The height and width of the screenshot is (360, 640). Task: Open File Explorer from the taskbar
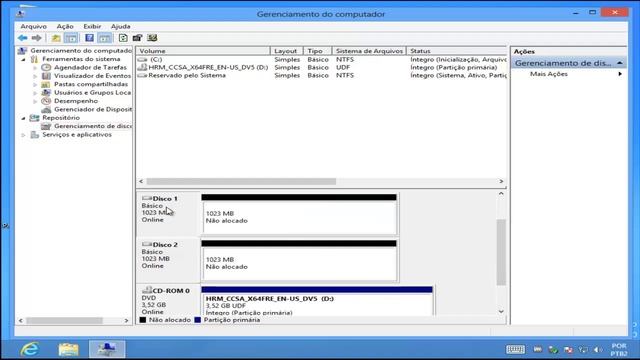(x=69, y=349)
